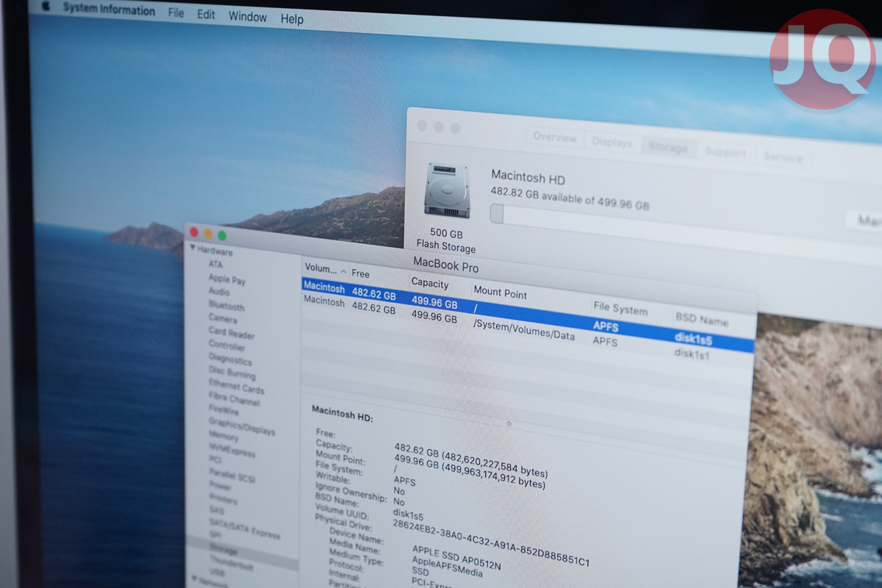Open the File menu
The image size is (882, 588).
tap(176, 13)
